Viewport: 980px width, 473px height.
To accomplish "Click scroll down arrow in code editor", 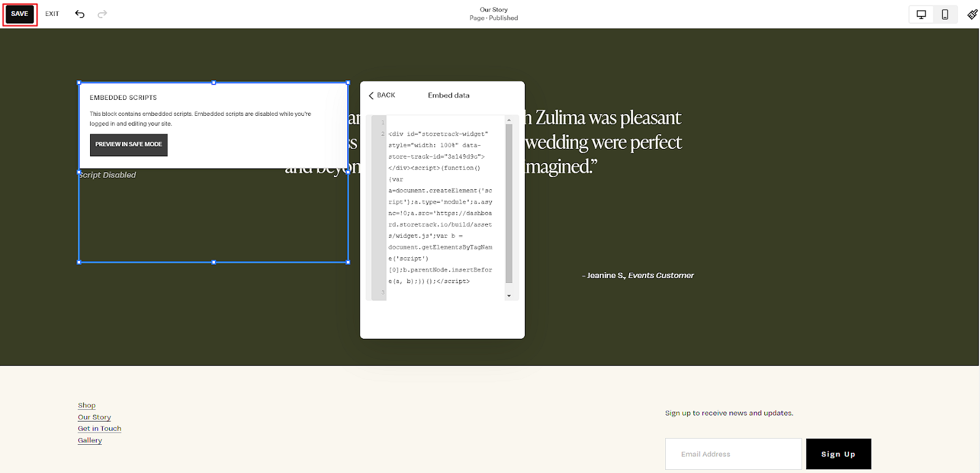I will tap(508, 296).
